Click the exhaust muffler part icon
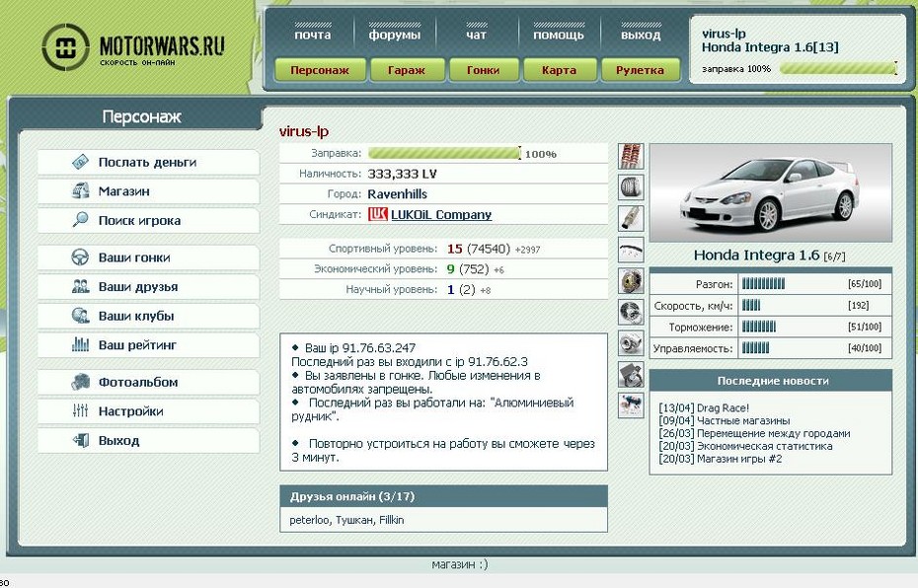The width and height of the screenshot is (918, 588). pos(631,218)
